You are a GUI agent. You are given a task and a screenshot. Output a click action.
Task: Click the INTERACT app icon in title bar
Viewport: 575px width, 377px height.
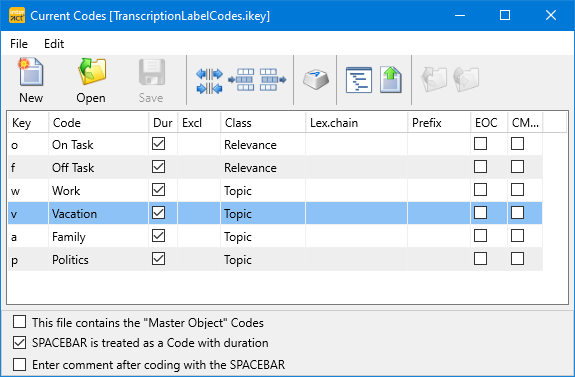coord(17,15)
